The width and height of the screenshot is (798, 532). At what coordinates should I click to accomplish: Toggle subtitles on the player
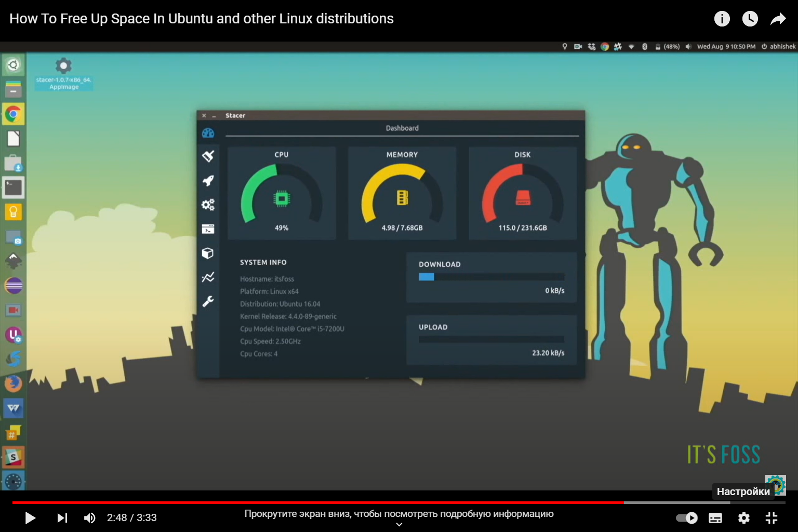(x=715, y=518)
